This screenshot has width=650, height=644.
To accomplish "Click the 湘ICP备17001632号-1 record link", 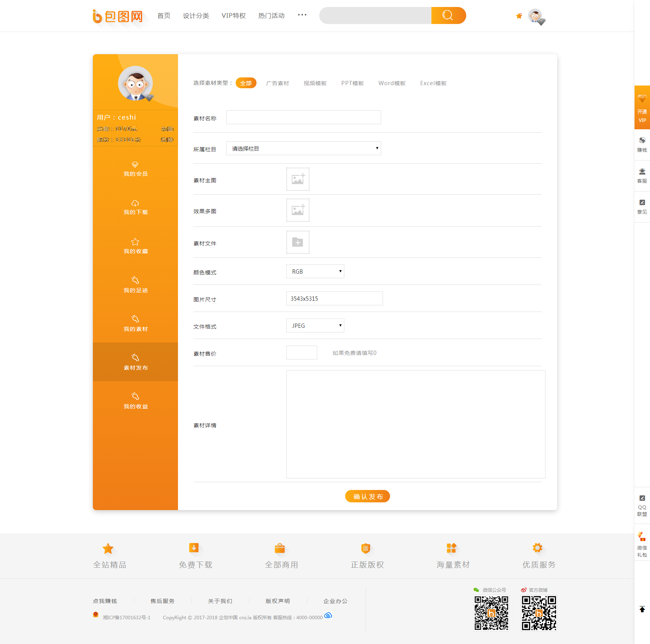I will tap(127, 617).
